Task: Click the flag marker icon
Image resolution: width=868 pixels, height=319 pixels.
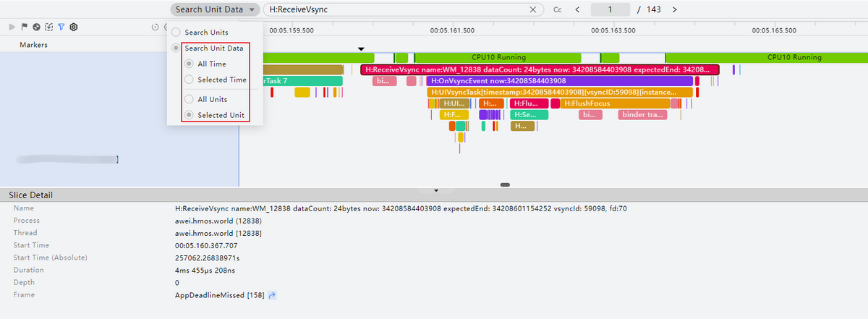Action: pyautogui.click(x=24, y=27)
